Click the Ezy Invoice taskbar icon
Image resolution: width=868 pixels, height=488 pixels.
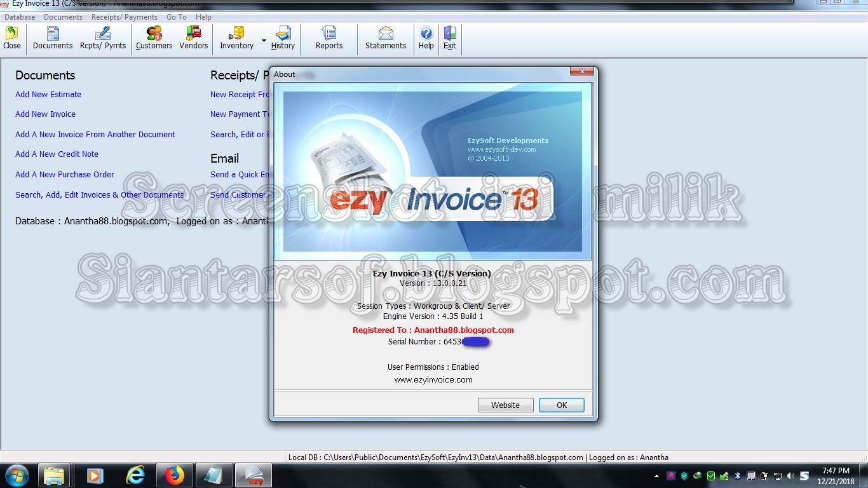[x=254, y=475]
